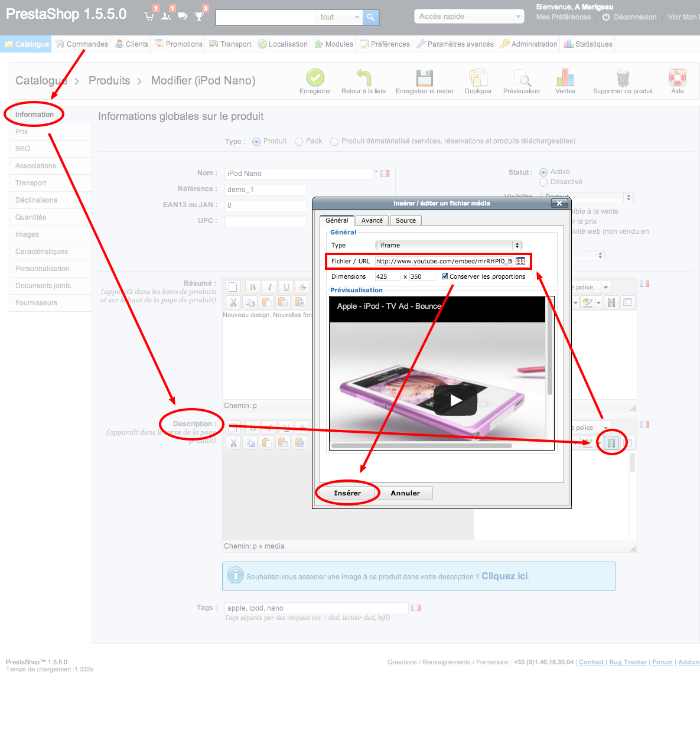Open the Type iframe dropdown
The height and width of the screenshot is (734, 700).
[x=449, y=245]
